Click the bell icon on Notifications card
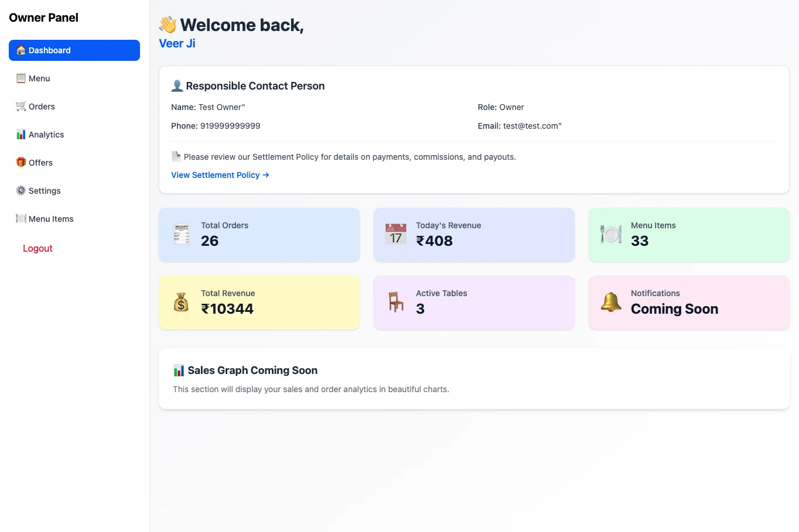Viewport: 799px width, 532px height. coord(611,302)
